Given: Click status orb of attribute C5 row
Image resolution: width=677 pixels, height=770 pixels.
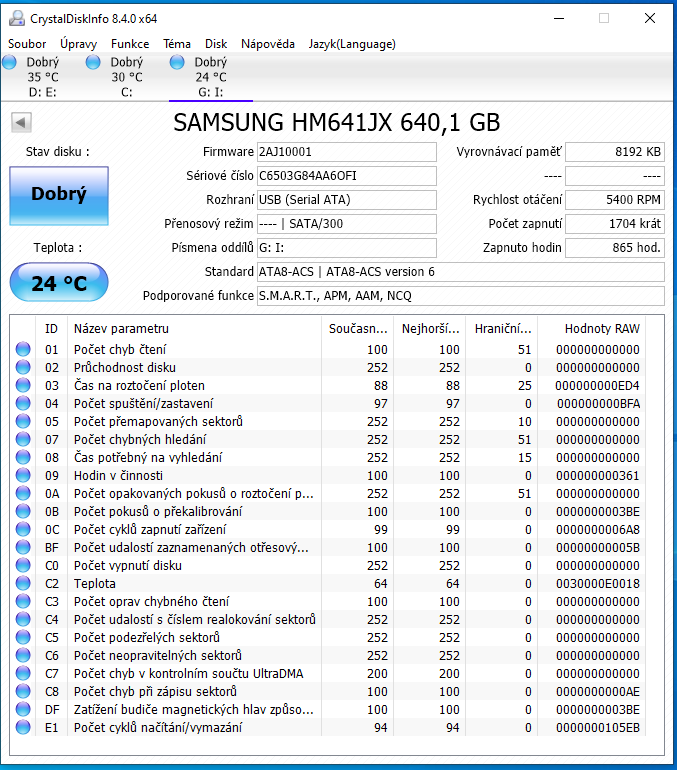Looking at the screenshot, I should point(23,637).
